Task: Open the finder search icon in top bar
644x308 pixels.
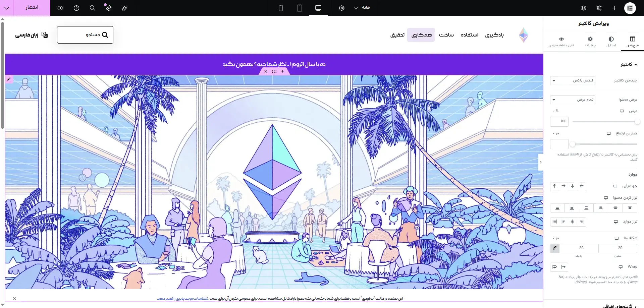Action: pos(93,8)
